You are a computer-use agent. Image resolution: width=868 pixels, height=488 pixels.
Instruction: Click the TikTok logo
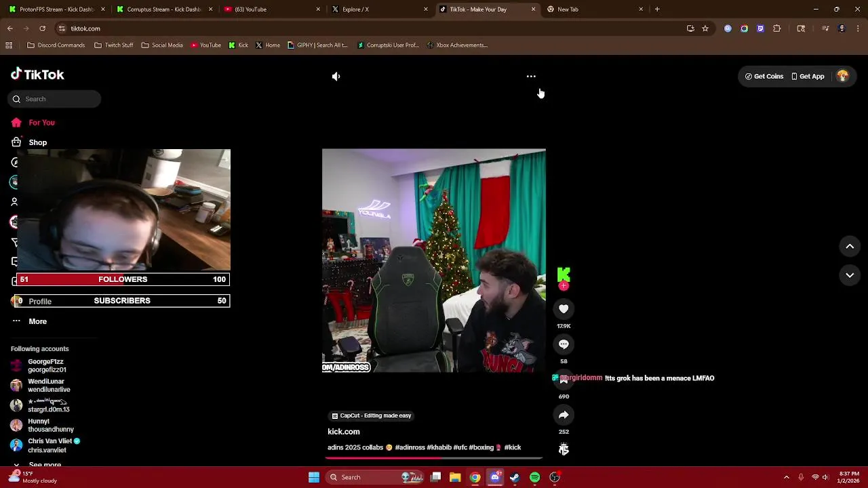(x=37, y=75)
